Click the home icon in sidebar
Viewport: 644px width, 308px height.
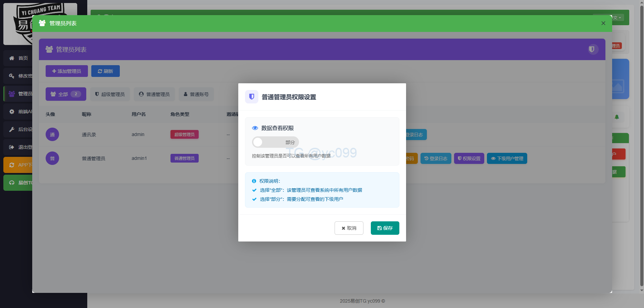coord(12,58)
